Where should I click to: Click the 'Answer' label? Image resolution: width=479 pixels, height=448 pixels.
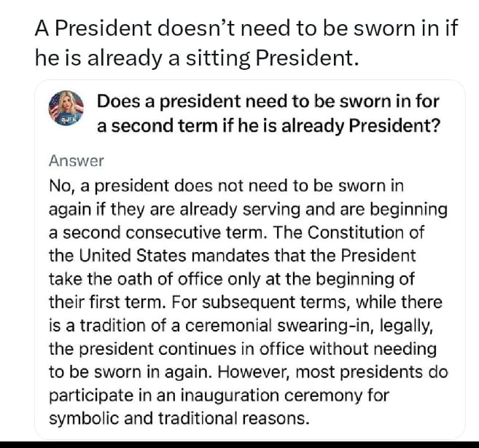(77, 161)
